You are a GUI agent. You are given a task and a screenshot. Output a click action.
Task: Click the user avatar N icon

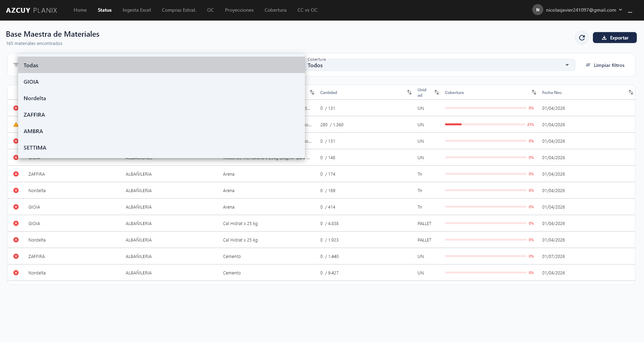[537, 10]
